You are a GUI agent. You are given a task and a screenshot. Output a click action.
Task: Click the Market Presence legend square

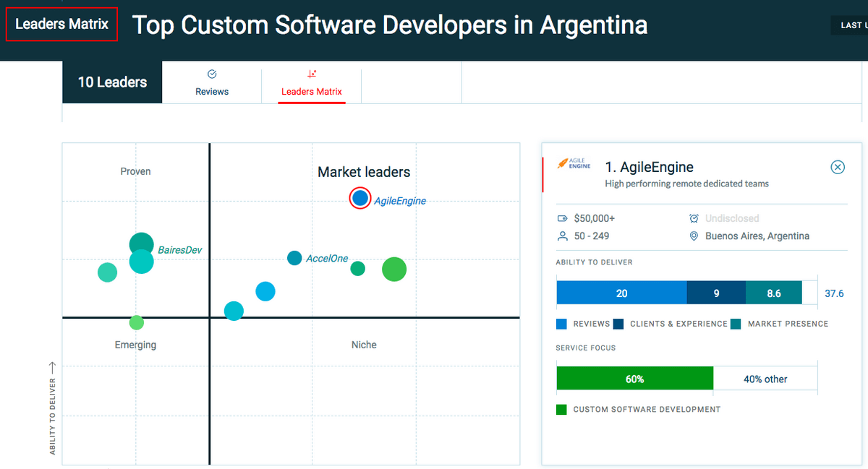pyautogui.click(x=736, y=324)
